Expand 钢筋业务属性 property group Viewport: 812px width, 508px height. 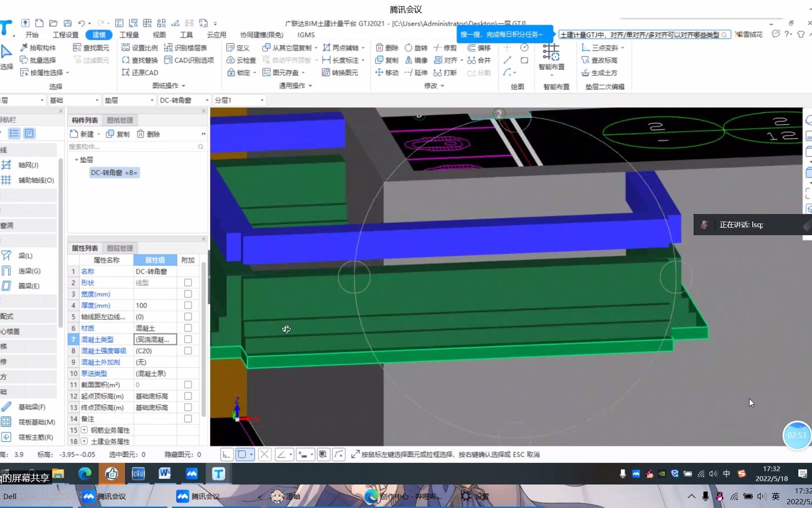point(84,430)
